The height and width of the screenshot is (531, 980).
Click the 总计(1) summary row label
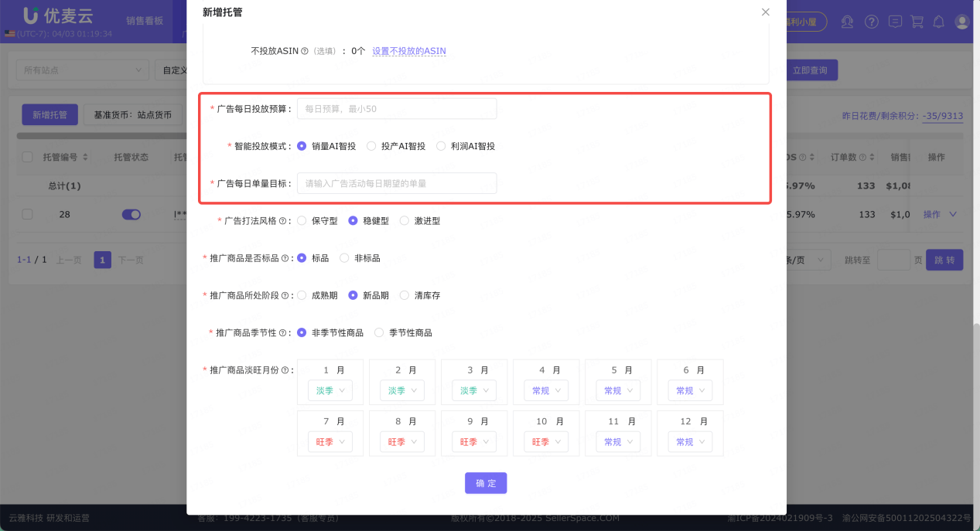point(65,186)
